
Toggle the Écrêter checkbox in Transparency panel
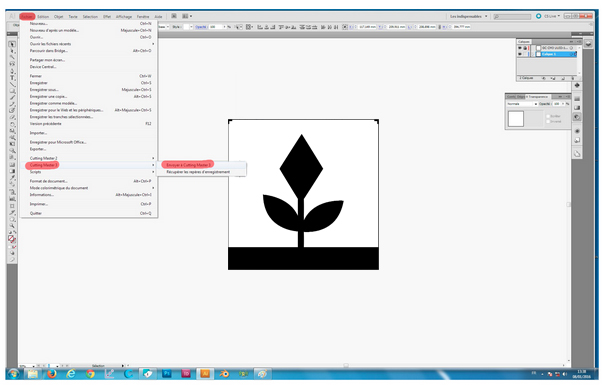point(548,116)
